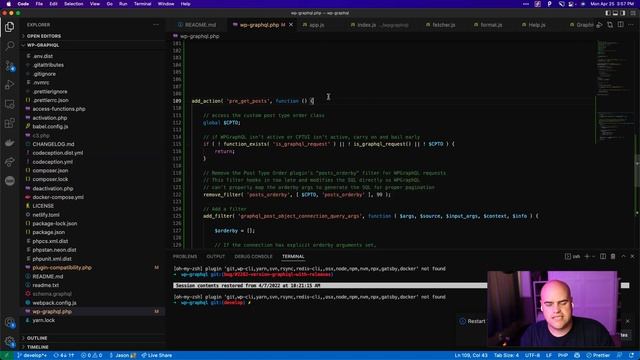This screenshot has height=360, width=640.
Task: Open the PHP language mode selector
Action: click(563, 356)
